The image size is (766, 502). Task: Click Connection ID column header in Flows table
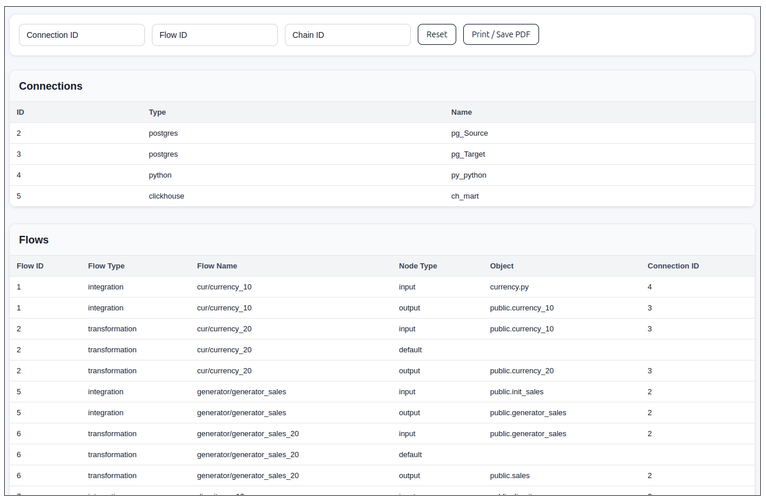(673, 266)
